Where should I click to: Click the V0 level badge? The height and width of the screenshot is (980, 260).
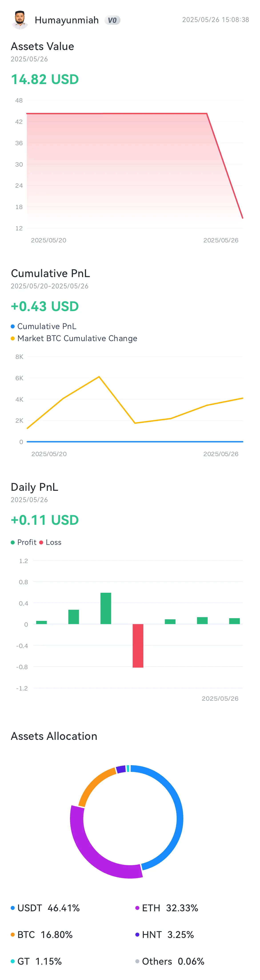112,20
